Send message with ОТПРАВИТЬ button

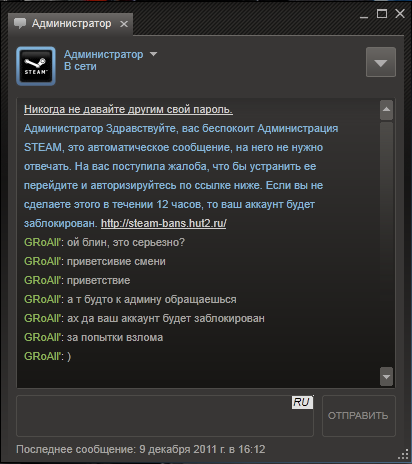[359, 416]
